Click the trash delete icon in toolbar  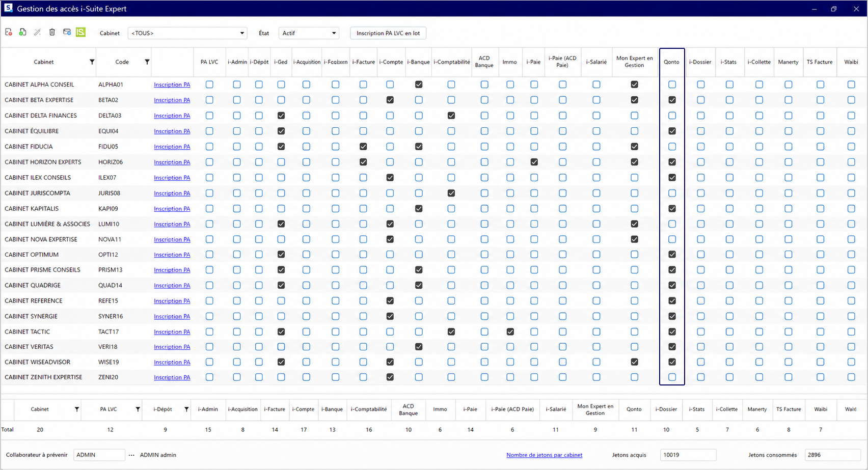tap(52, 33)
